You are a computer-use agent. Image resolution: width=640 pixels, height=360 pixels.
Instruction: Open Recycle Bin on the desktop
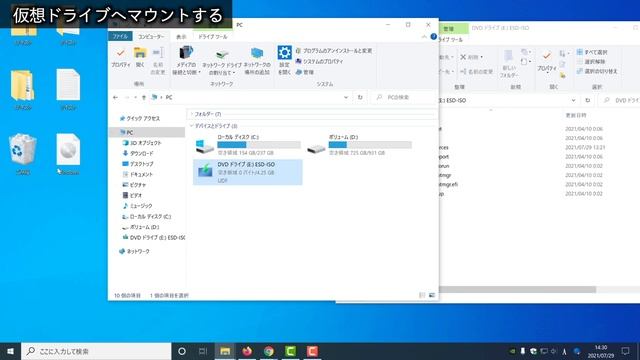22,154
